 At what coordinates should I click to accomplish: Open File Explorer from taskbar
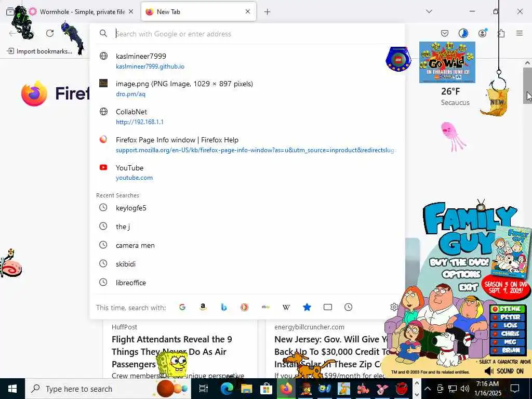point(247,389)
